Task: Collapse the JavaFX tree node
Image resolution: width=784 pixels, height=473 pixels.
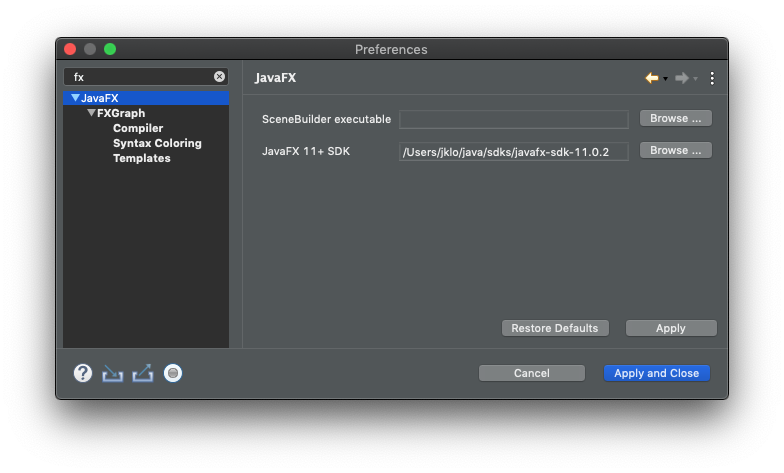Action: [x=75, y=98]
